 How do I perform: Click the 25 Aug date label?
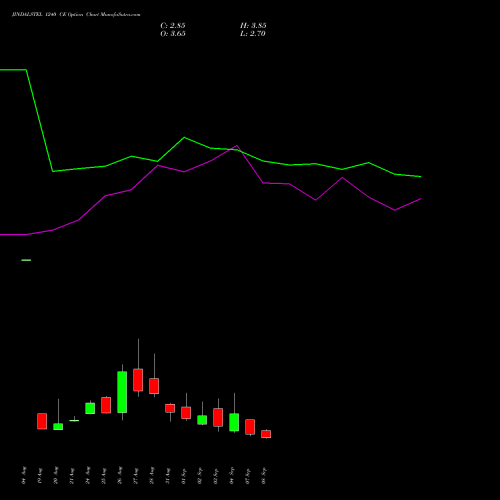tap(104, 476)
